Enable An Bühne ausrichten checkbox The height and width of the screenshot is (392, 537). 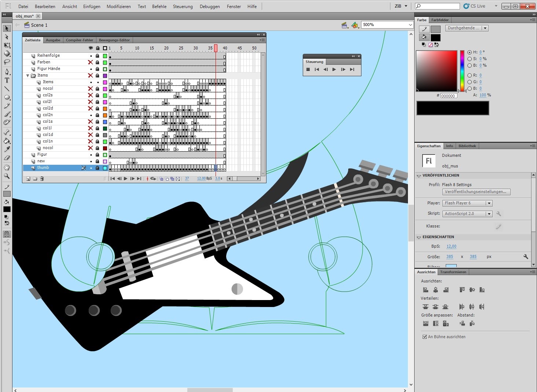pyautogui.click(x=425, y=337)
